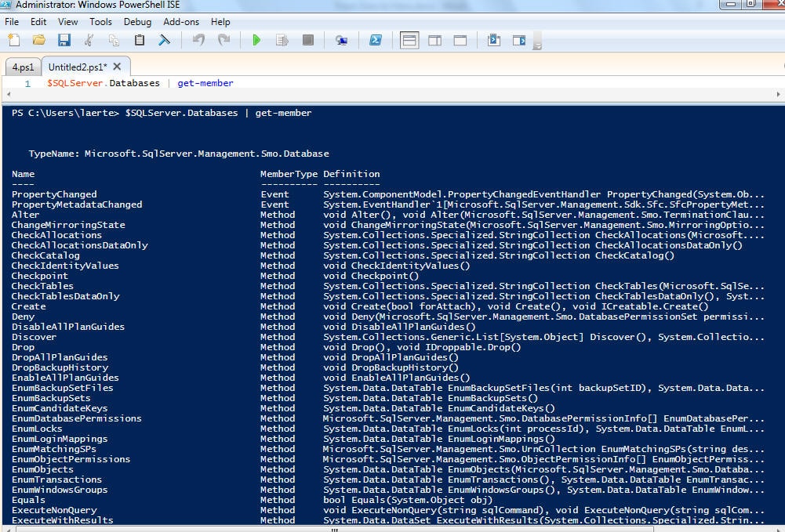Image resolution: width=785 pixels, height=532 pixels.
Task: Click the Discover method name
Action: click(34, 337)
